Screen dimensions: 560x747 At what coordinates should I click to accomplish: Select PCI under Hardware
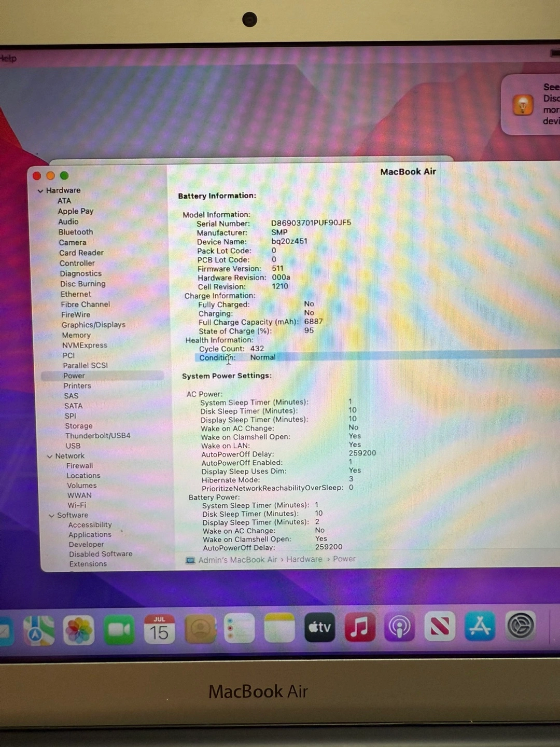pos(68,355)
